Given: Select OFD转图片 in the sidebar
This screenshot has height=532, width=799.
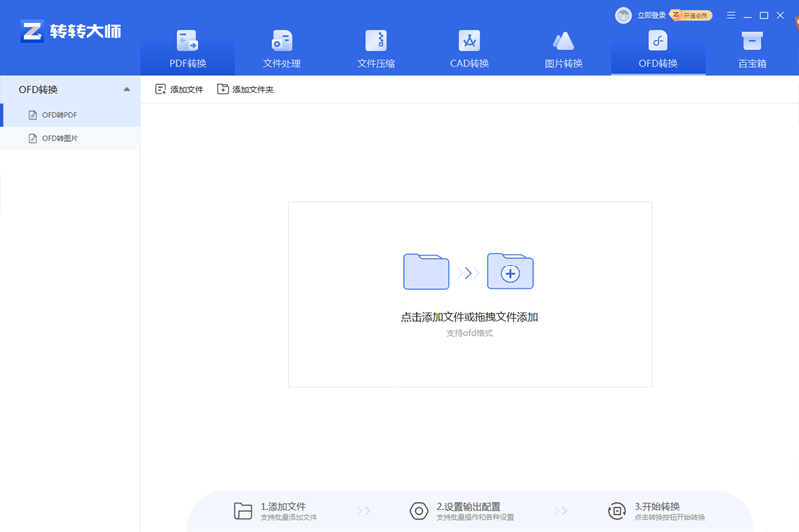Looking at the screenshot, I should click(x=59, y=139).
